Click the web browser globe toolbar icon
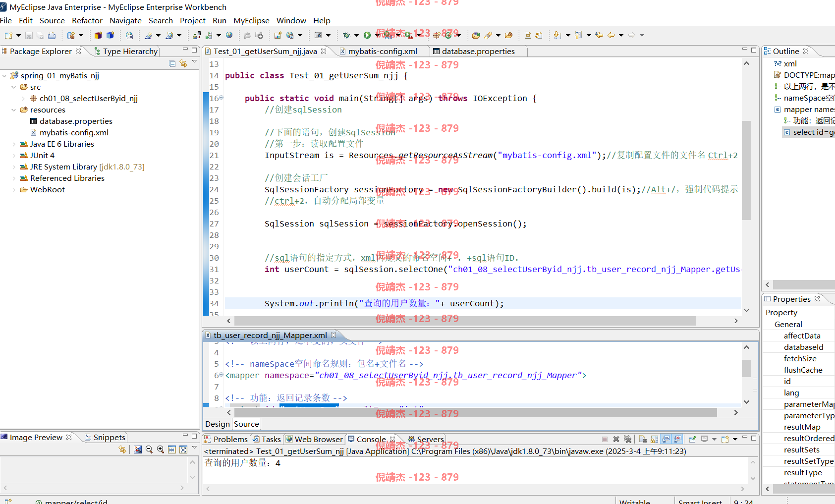Image resolution: width=835 pixels, height=504 pixels. pyautogui.click(x=229, y=35)
